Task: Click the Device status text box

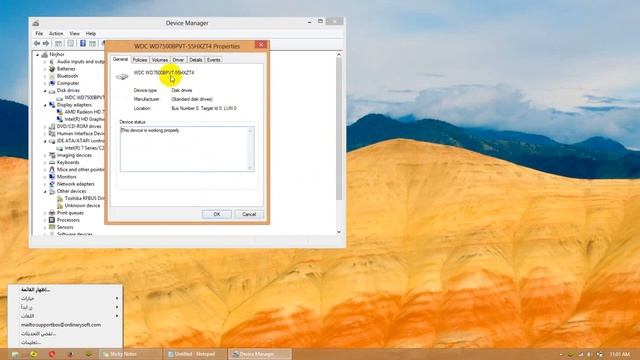Action: [x=187, y=149]
